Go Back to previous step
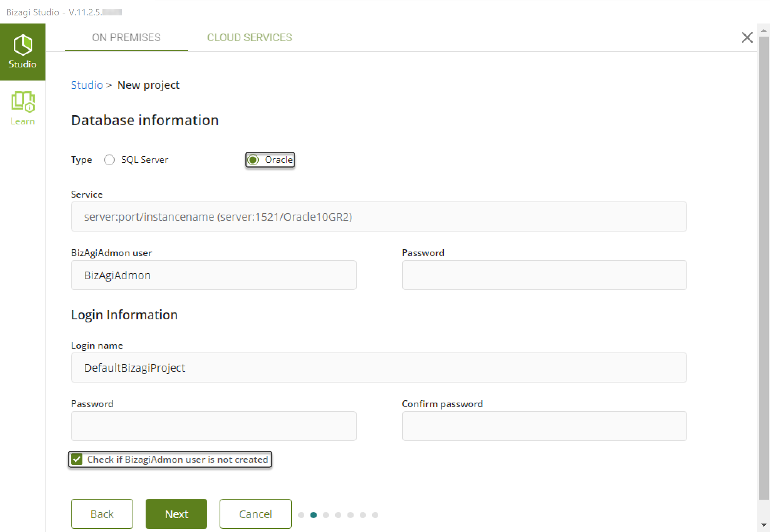Viewport: 770px width, 532px height. click(102, 514)
